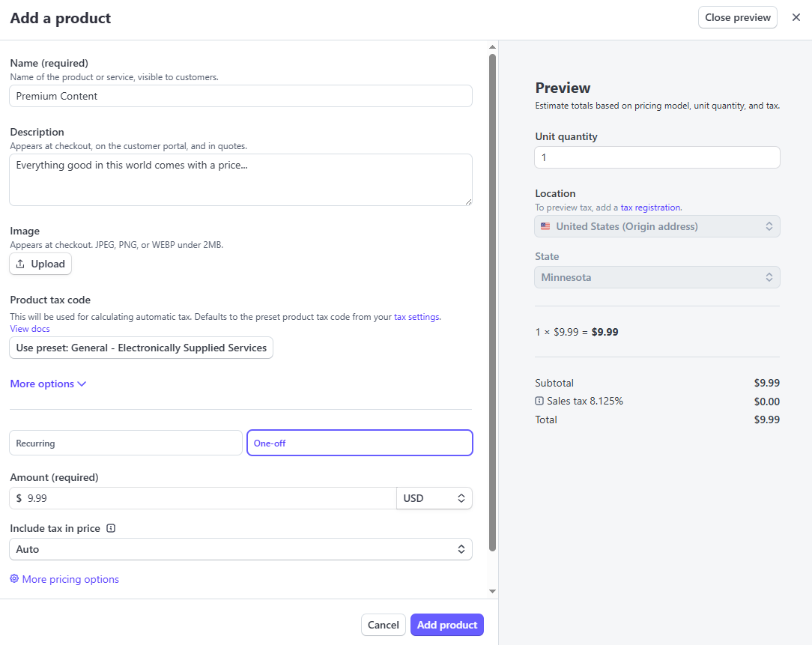This screenshot has width=812, height=645.
Task: Click the scrollbar up arrow
Action: pyautogui.click(x=492, y=47)
